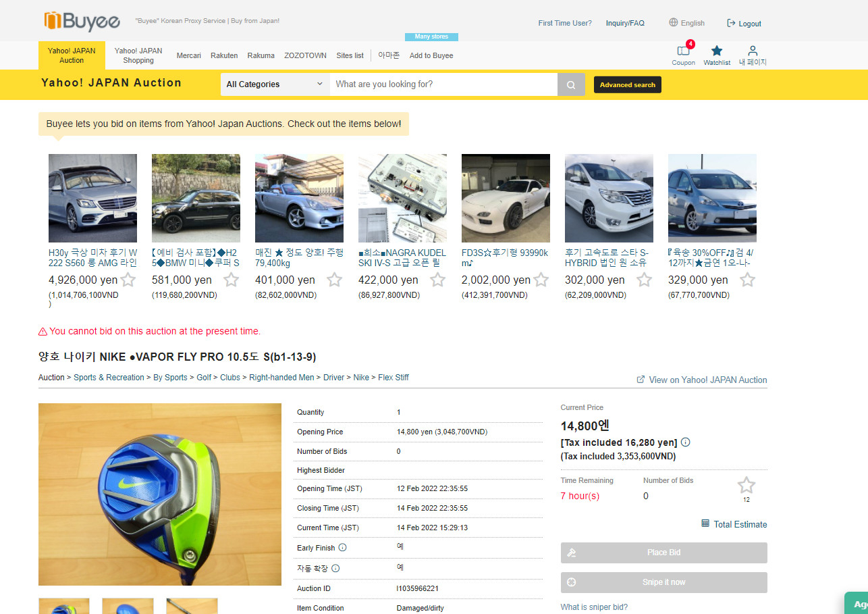Click the Driver breadcrumb link
The image size is (868, 614).
tap(333, 378)
